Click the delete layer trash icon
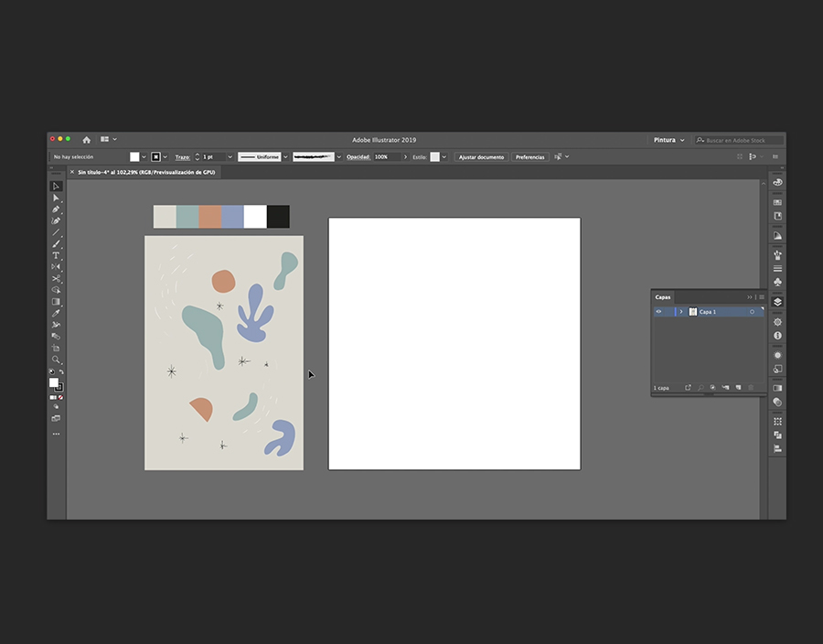 tap(752, 388)
